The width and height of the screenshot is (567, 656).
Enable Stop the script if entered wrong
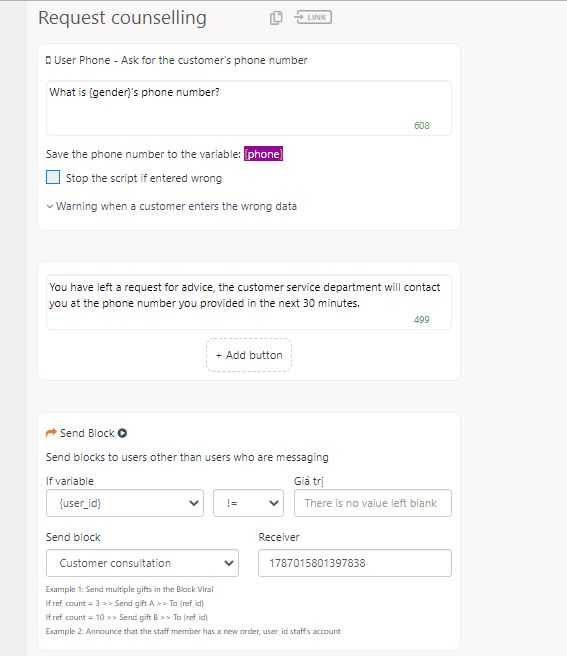point(53,177)
